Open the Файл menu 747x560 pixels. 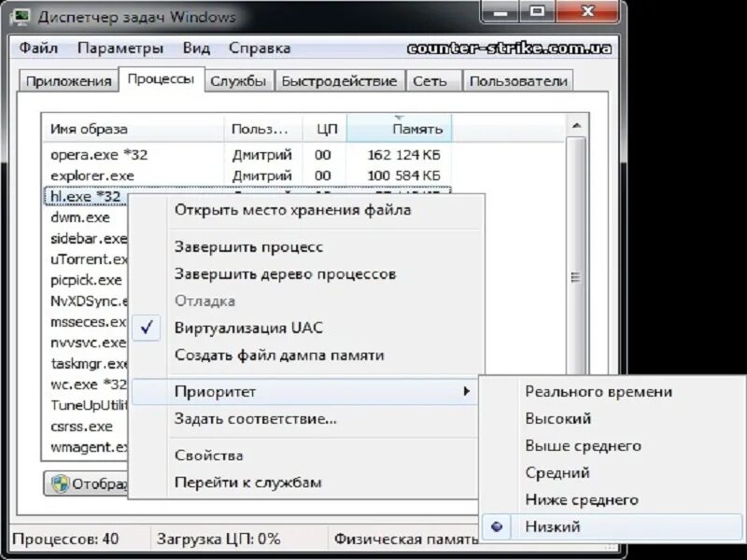pyautogui.click(x=38, y=49)
